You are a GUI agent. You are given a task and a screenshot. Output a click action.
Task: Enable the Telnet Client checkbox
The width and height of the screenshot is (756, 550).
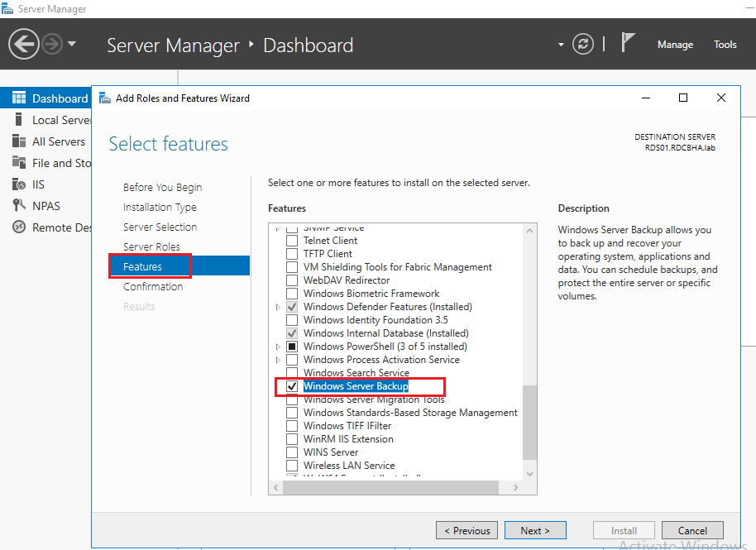pyautogui.click(x=291, y=241)
